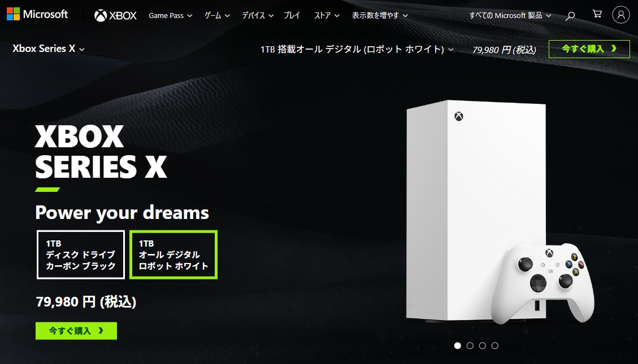
Task: Click 今すぐ購入 button in top bar
Action: click(589, 49)
